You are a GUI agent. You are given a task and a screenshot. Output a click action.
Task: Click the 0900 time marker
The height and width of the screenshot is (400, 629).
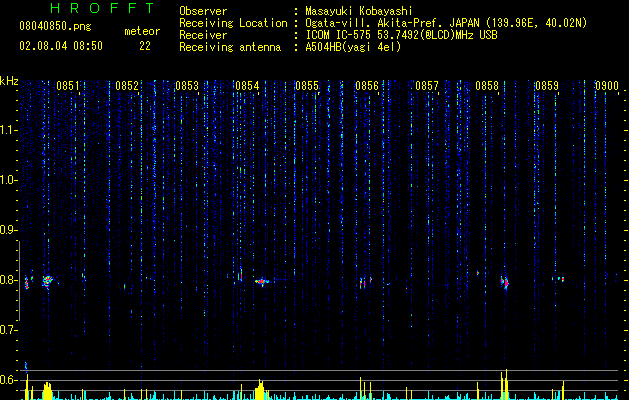point(607,86)
